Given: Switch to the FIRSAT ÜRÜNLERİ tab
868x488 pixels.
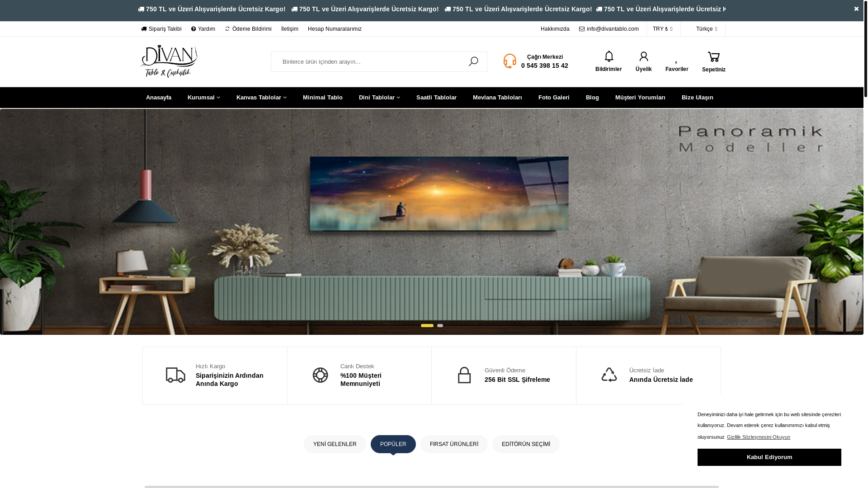Looking at the screenshot, I should click(x=454, y=444).
